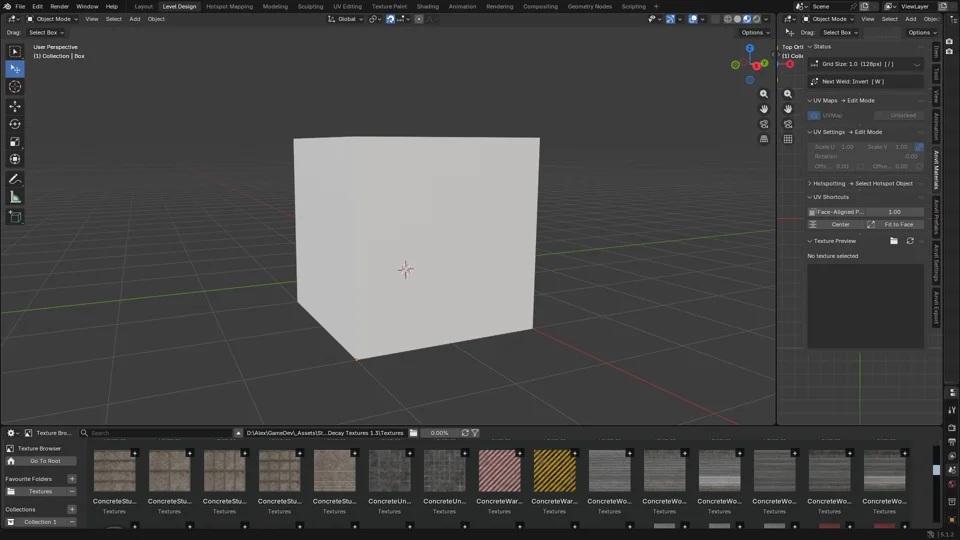
Task: Click the zoom icon in the side viewport
Action: coord(788,94)
